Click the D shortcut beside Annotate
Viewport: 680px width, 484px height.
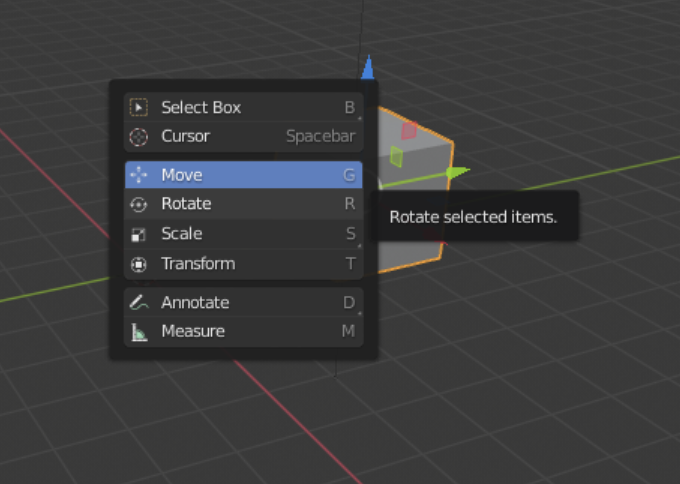pos(349,302)
